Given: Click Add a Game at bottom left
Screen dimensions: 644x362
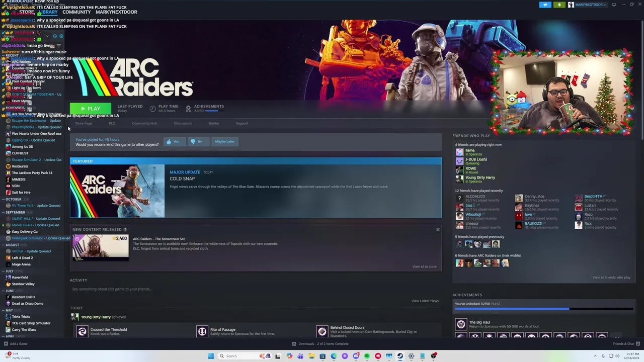Looking at the screenshot, I should tap(15, 344).
